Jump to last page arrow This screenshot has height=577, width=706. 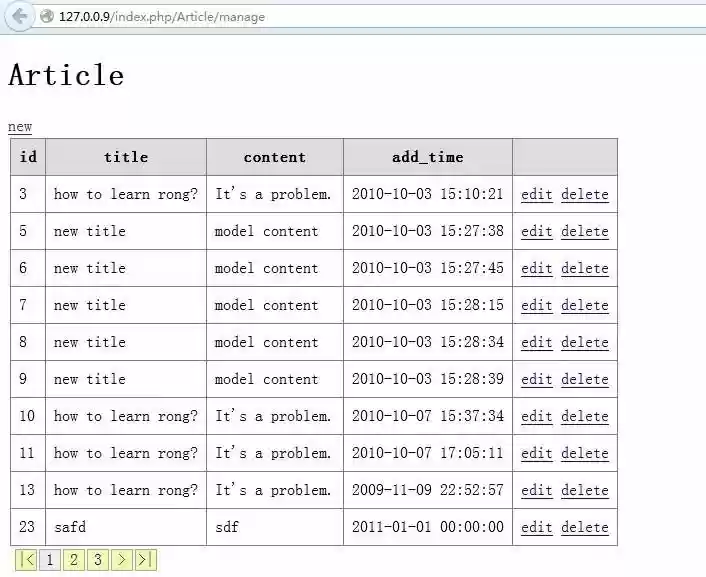146,560
